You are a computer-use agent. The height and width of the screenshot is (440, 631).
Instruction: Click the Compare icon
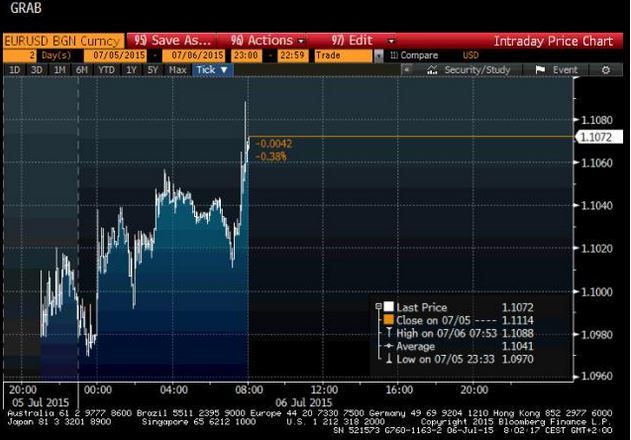coord(394,55)
